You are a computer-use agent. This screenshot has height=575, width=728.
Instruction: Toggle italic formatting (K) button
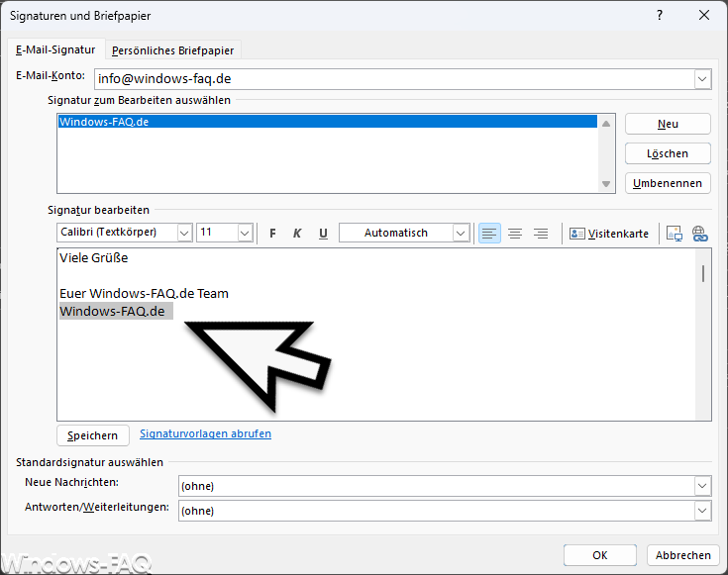tap(297, 233)
